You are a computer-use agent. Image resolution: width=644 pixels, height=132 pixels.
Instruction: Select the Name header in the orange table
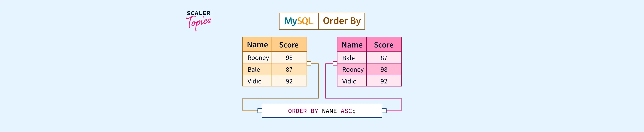[x=257, y=44]
